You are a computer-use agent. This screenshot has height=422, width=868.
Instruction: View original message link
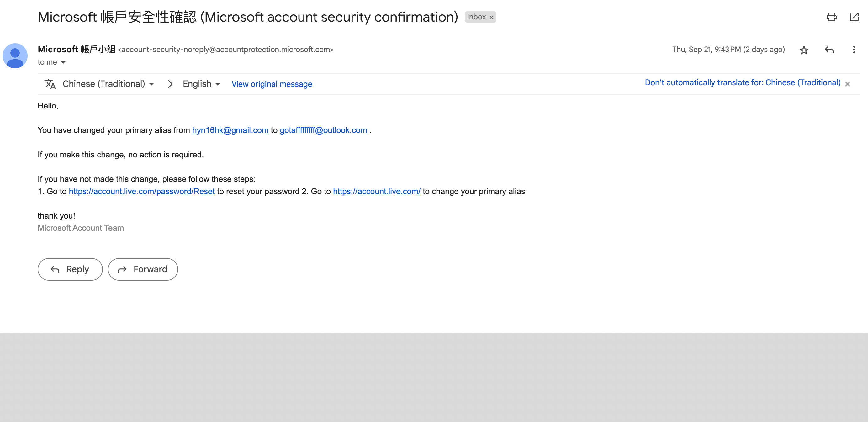tap(271, 84)
